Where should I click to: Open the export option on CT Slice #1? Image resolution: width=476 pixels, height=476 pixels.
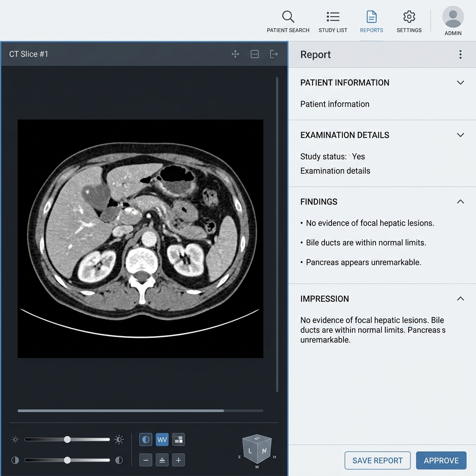coord(274,54)
